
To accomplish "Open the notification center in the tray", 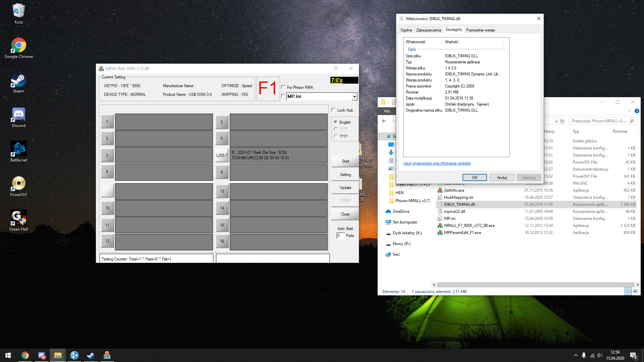I will (634, 356).
